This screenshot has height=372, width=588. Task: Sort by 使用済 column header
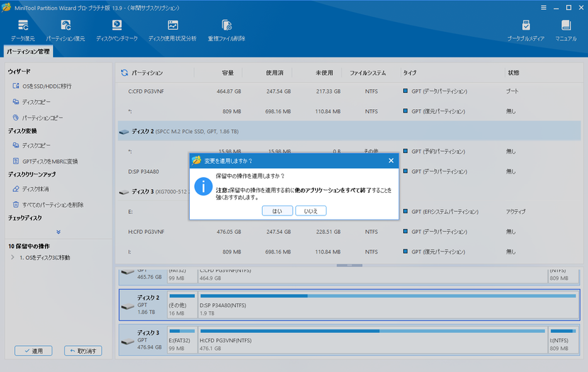pyautogui.click(x=274, y=73)
